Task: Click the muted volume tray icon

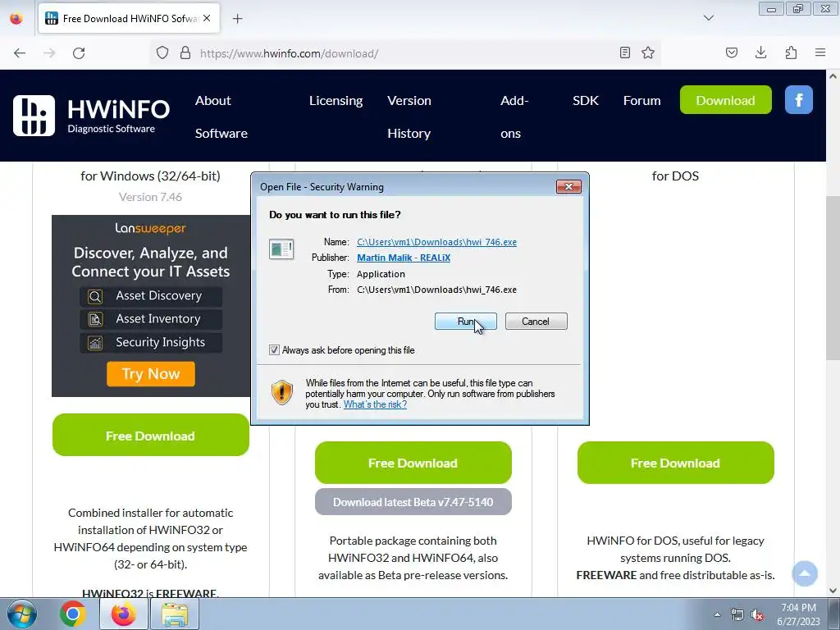Action: point(757,615)
